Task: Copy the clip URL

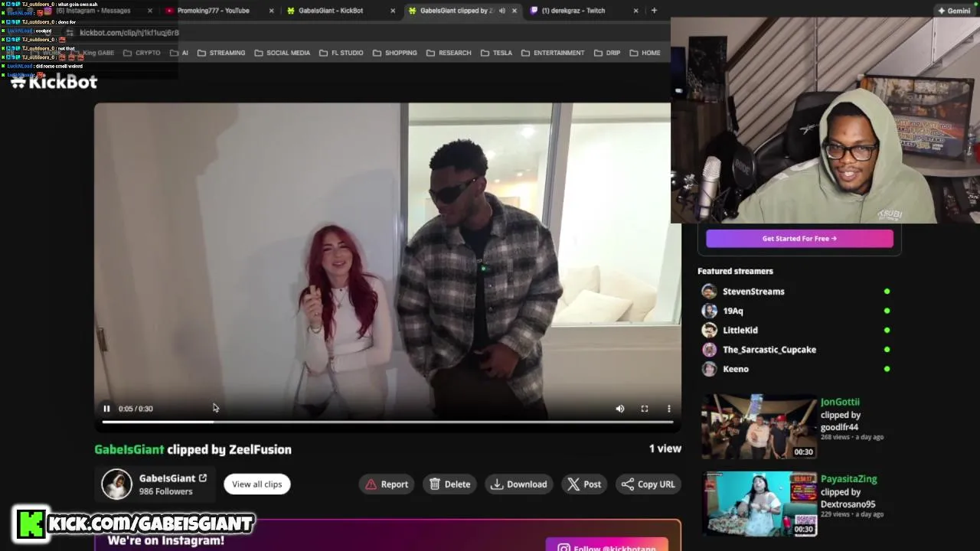Action: pyautogui.click(x=648, y=484)
